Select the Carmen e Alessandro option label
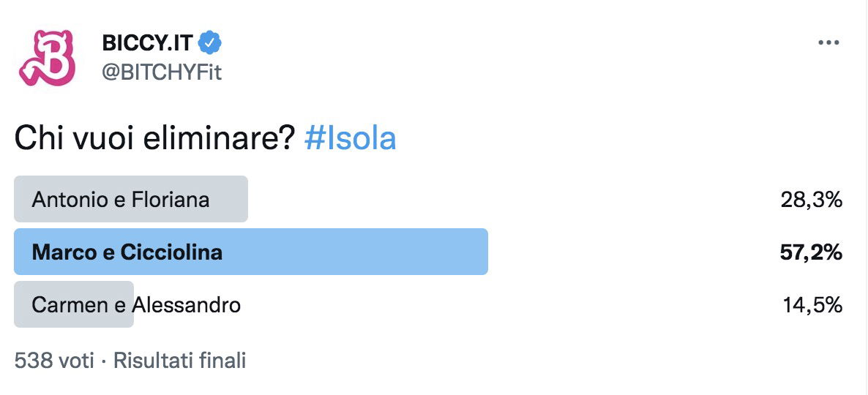868x395 pixels. point(136,304)
